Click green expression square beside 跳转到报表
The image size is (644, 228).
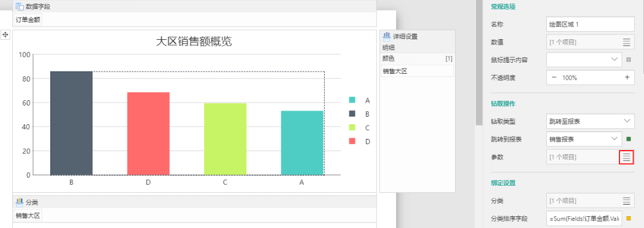pos(628,139)
